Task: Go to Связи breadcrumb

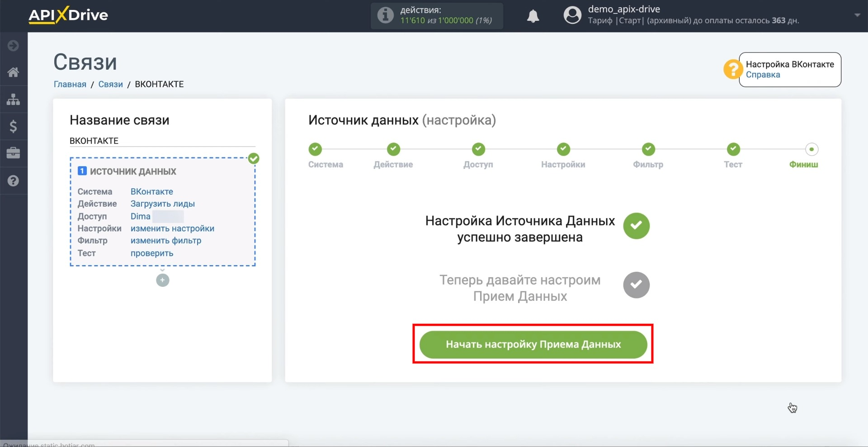Action: point(110,84)
